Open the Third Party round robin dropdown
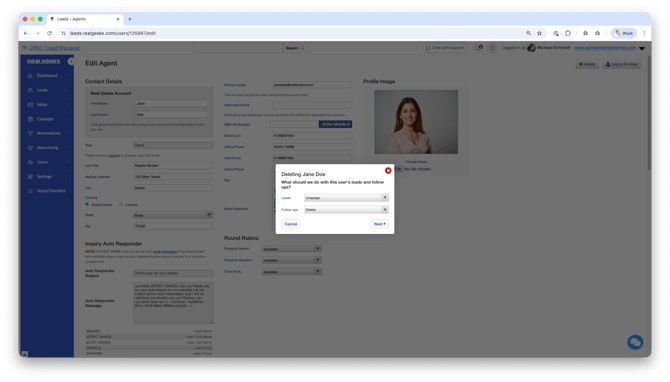Screen dimensions: 670x382 [x=291, y=271]
